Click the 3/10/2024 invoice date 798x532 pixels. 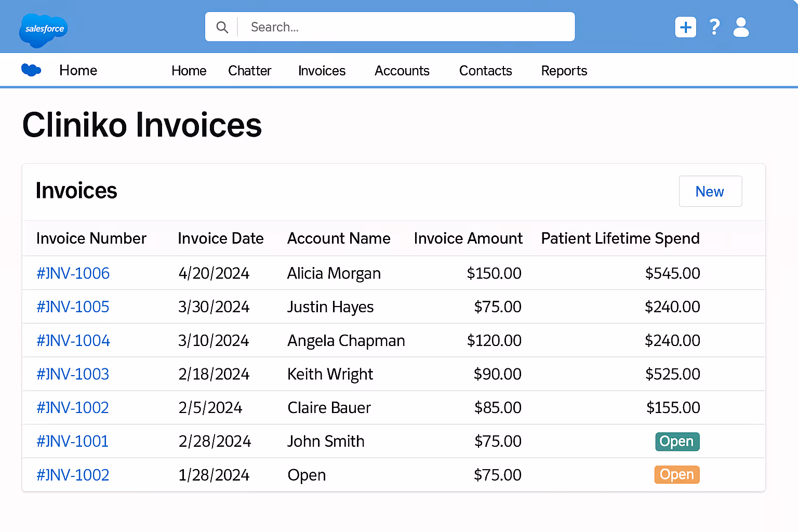coord(214,341)
